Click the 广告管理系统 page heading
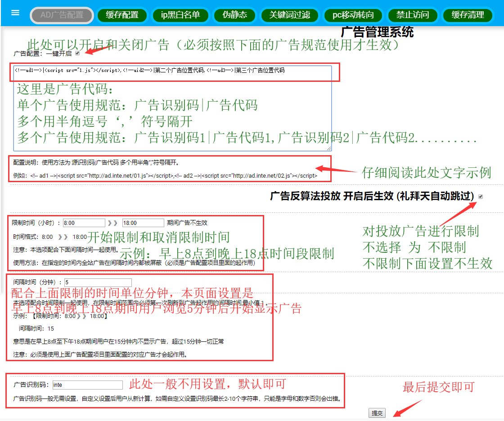The height and width of the screenshot is (421, 504). pos(377,32)
